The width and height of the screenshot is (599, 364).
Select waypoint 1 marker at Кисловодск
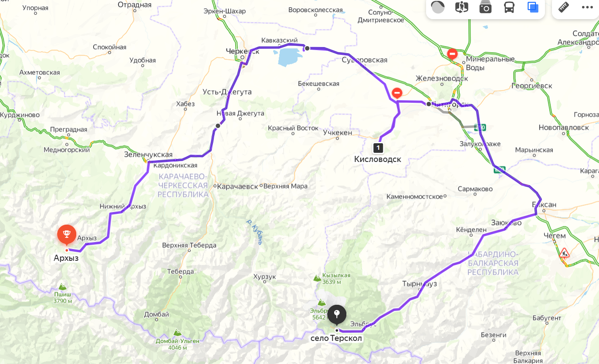(378, 148)
